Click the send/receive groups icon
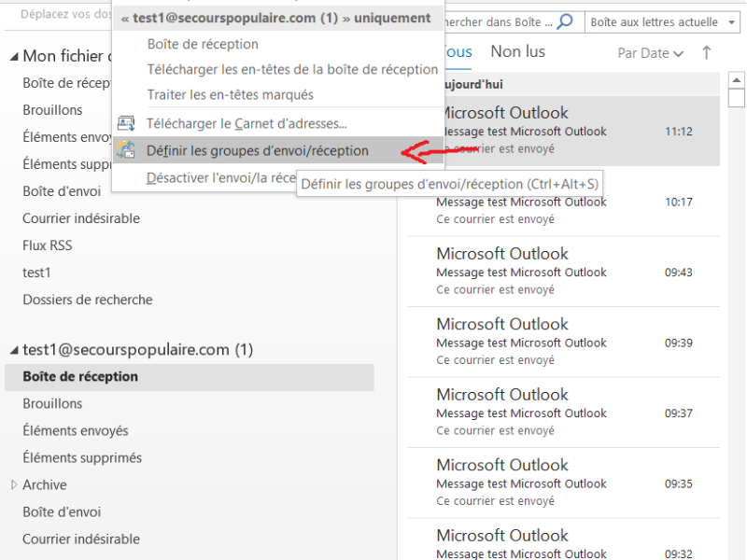The width and height of the screenshot is (747, 560). click(126, 150)
